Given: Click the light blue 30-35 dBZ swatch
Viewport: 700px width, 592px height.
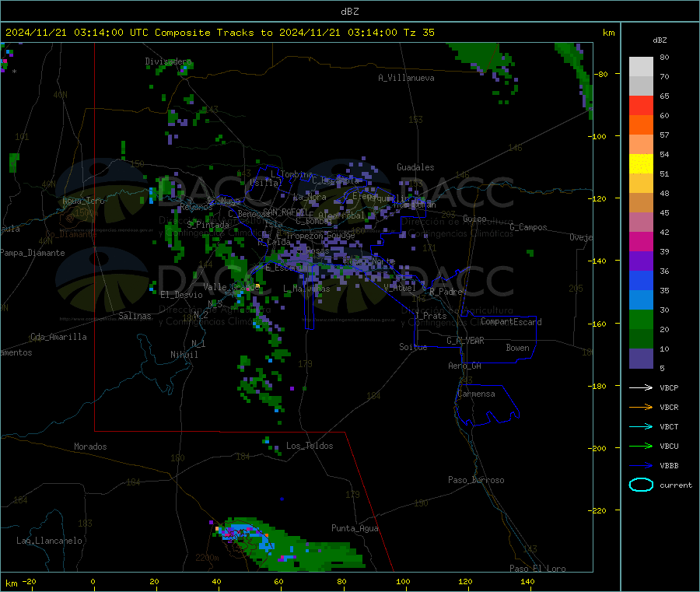Looking at the screenshot, I should pyautogui.click(x=641, y=300).
